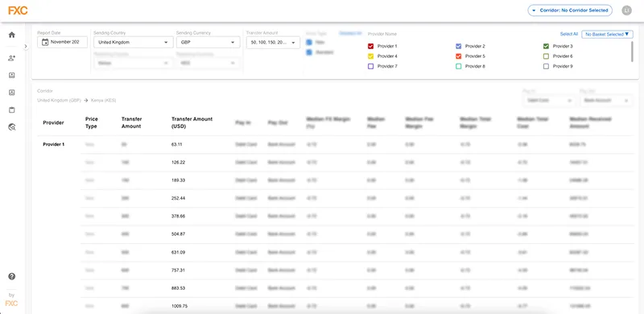
Task: Open the globe search sidebar icon
Action: pos(12,127)
